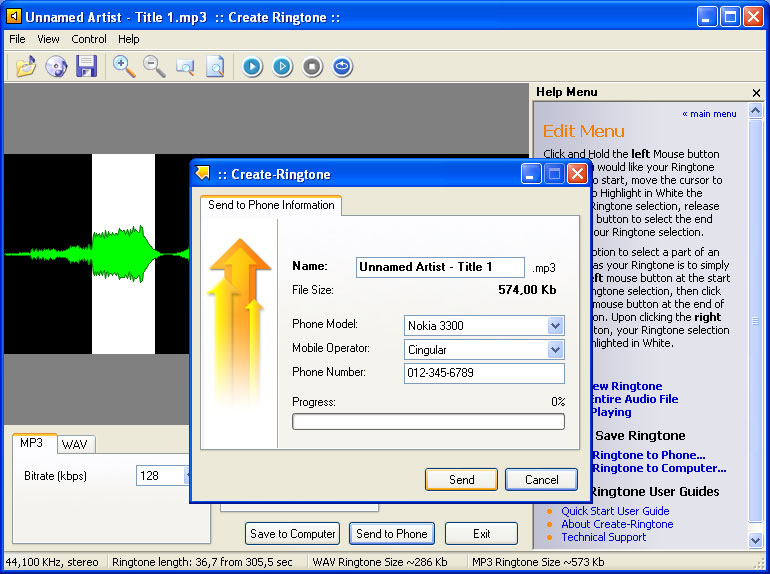Viewport: 770px width, 574px height.
Task: Click the loop playback toolbar icon
Action: (x=342, y=67)
